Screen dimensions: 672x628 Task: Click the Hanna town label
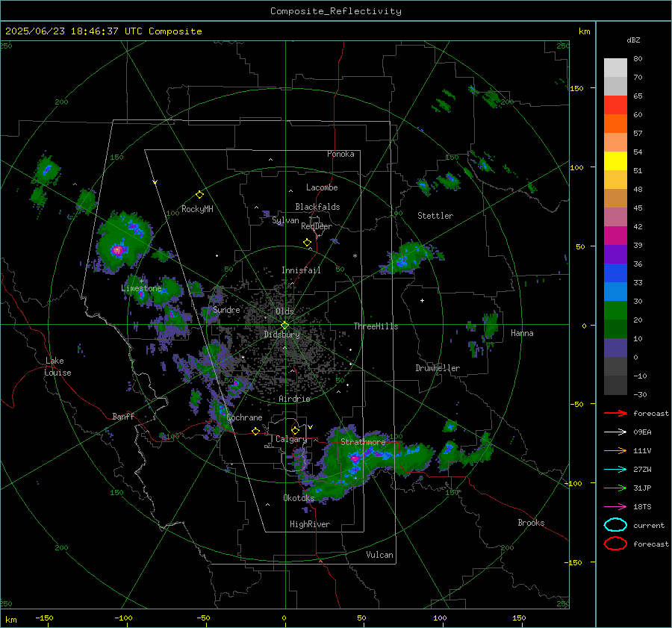click(522, 333)
